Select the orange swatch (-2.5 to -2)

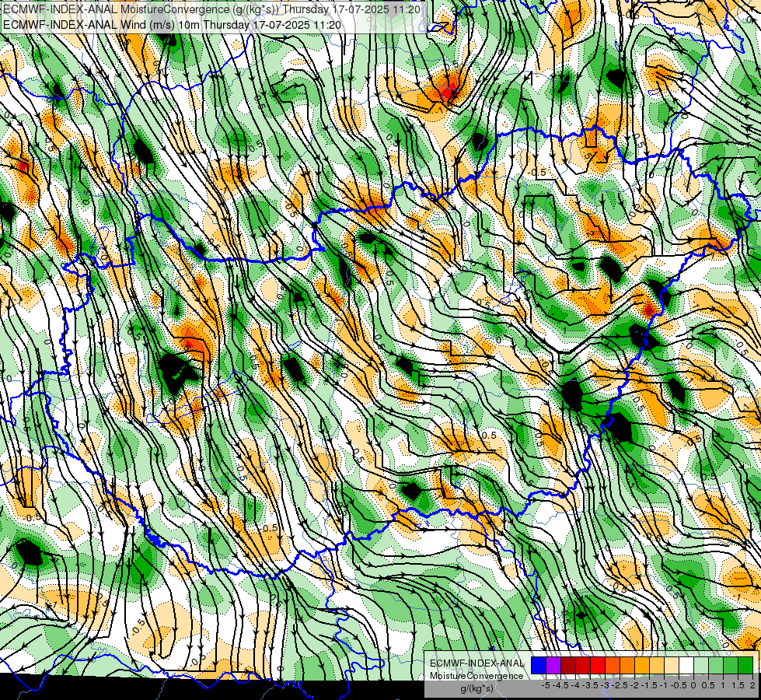tap(627, 665)
